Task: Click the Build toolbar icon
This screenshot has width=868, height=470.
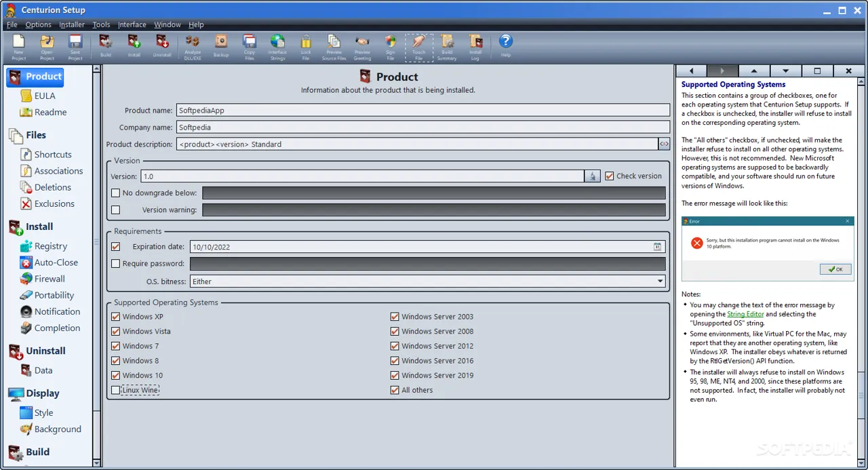Action: [x=105, y=46]
